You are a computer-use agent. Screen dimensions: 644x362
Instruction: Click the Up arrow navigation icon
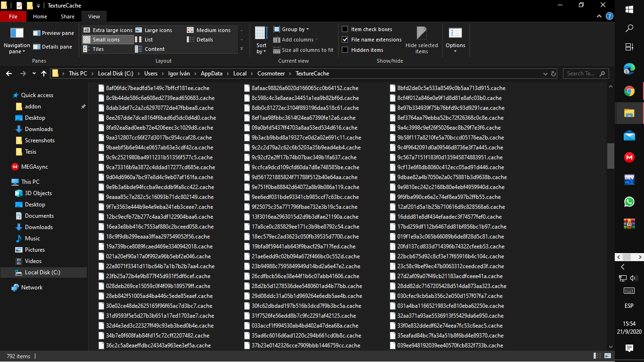tap(44, 74)
